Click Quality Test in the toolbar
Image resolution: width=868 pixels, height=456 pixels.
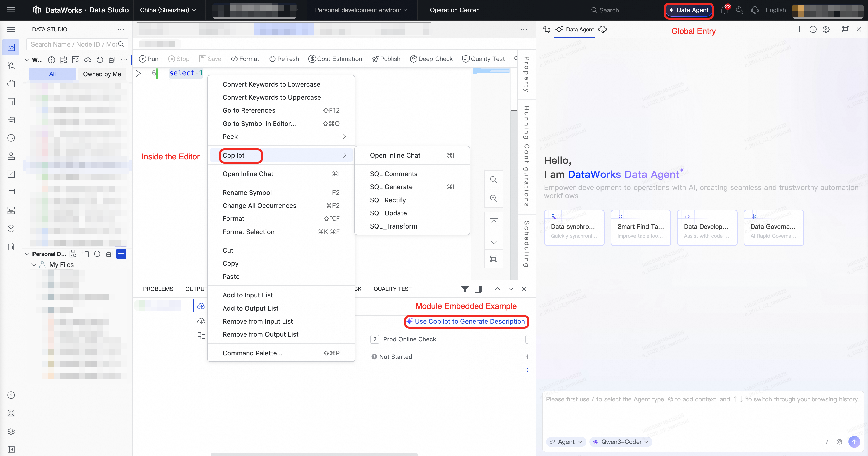pos(484,59)
